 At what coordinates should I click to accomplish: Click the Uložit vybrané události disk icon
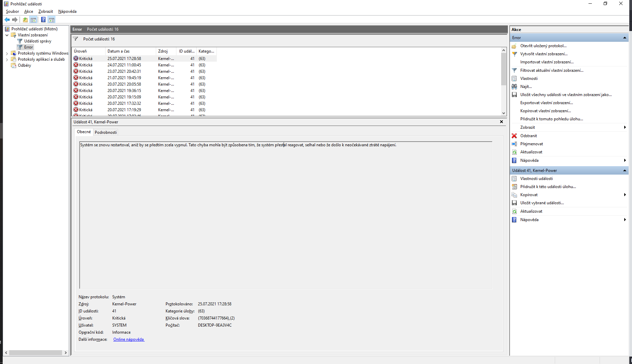[x=514, y=203]
